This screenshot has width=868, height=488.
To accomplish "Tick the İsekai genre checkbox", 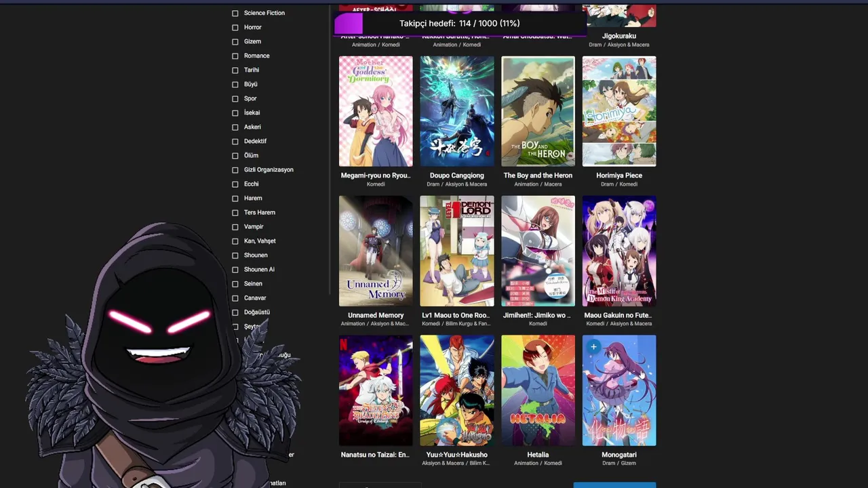I will point(235,113).
